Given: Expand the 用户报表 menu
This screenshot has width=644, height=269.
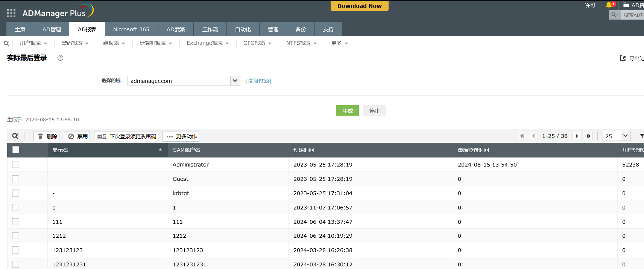Looking at the screenshot, I should pyautogui.click(x=33, y=43).
